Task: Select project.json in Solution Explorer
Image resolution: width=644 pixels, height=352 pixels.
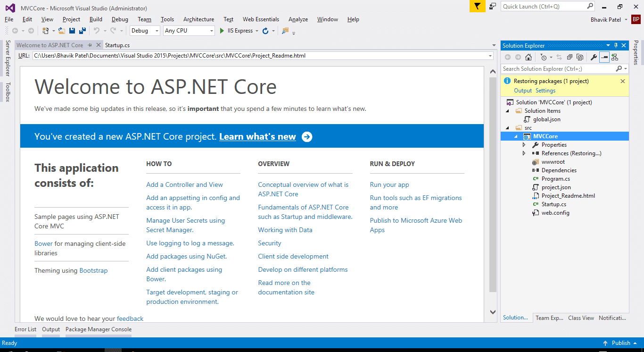Action: click(556, 187)
